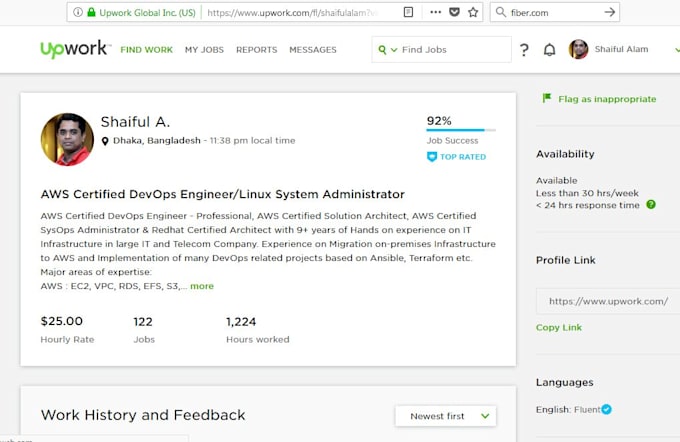This screenshot has height=442, width=680.
Task: Click Flag as inappropriate link
Action: 607,99
